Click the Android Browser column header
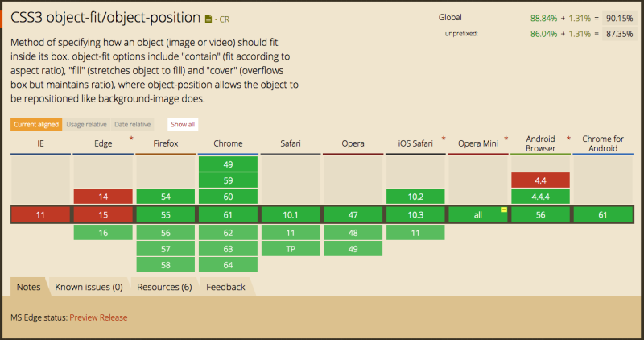The image size is (644, 340). [x=540, y=143]
